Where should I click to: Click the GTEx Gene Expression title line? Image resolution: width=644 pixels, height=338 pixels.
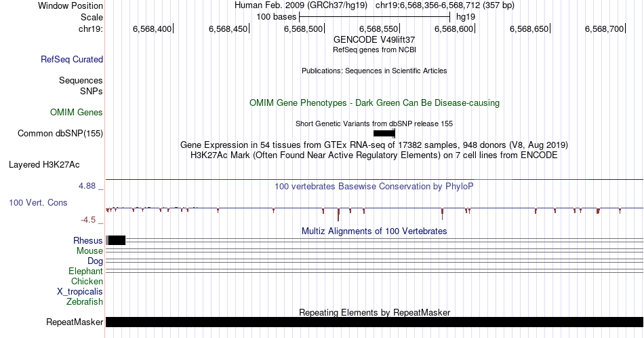point(374,145)
